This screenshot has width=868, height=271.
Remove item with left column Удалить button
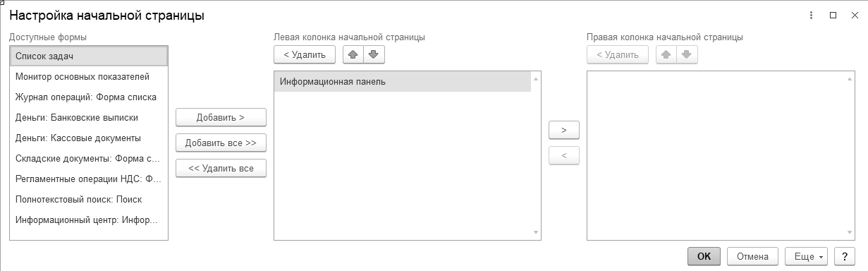point(305,54)
